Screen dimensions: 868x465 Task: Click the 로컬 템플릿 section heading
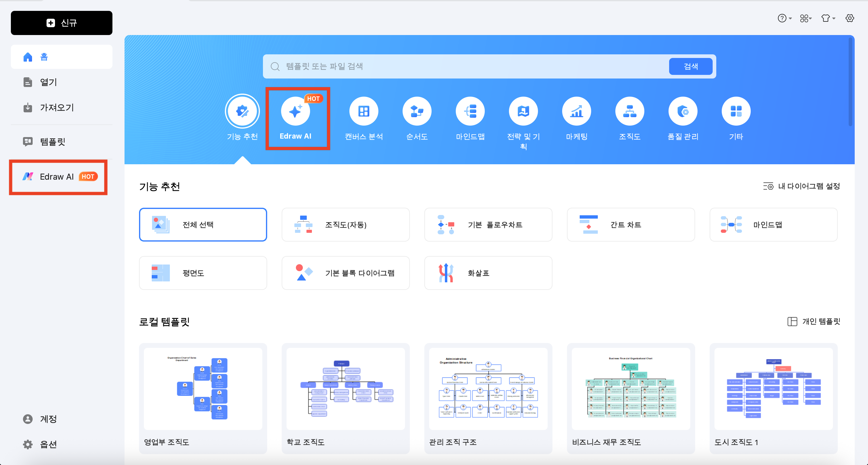[x=164, y=322]
